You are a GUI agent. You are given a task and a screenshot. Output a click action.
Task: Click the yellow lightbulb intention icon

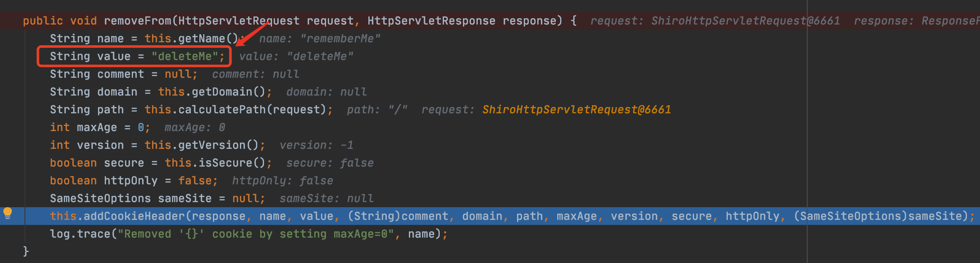click(8, 213)
